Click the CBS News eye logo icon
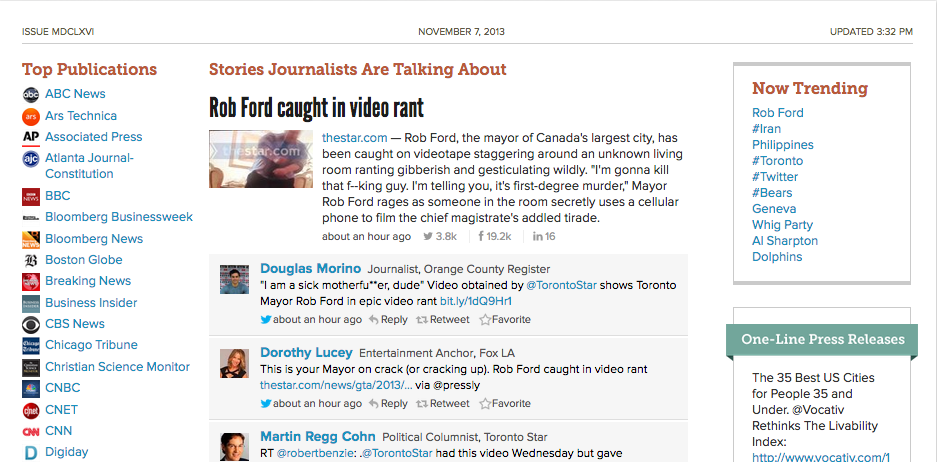Image resolution: width=937 pixels, height=462 pixels. [x=30, y=325]
